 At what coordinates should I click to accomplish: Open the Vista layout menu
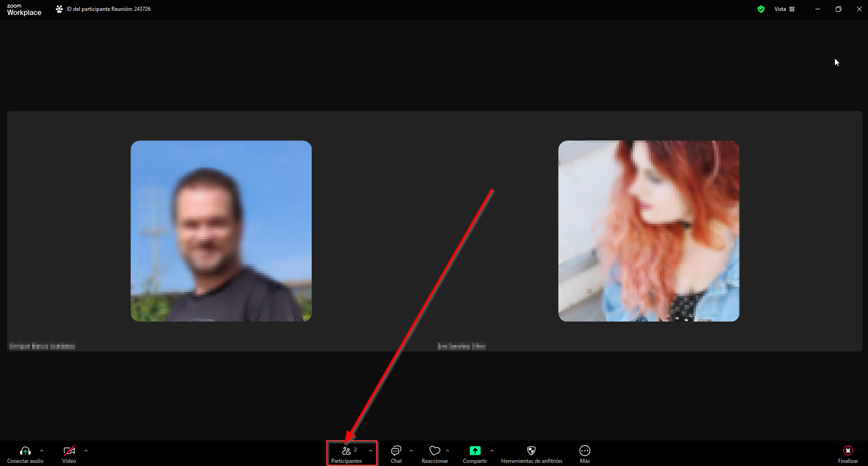tap(784, 9)
